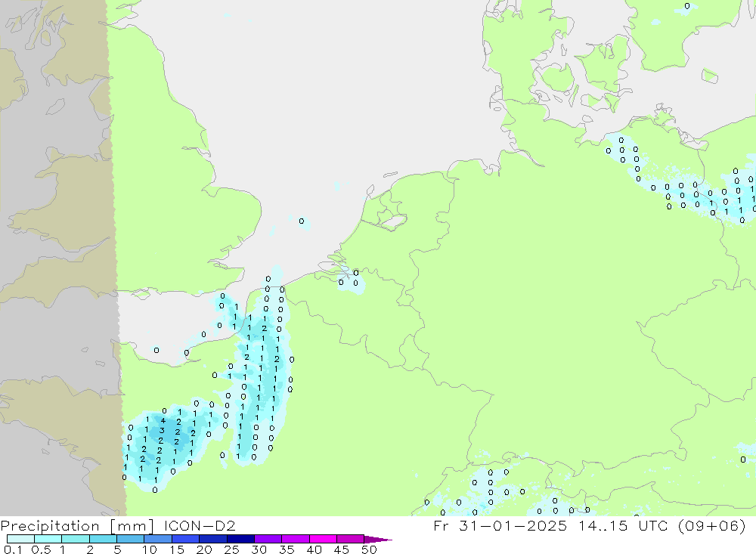Select the '25' legend scale value
Viewport: 756px width, 554px height.
[x=231, y=549]
